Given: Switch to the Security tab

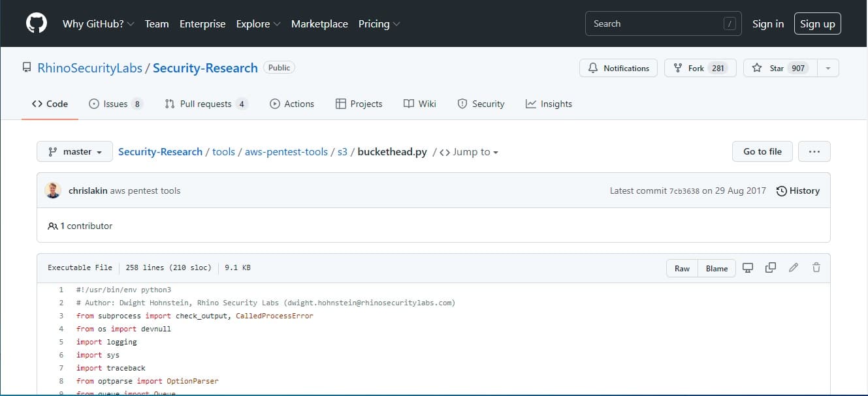Looking at the screenshot, I should pos(481,104).
